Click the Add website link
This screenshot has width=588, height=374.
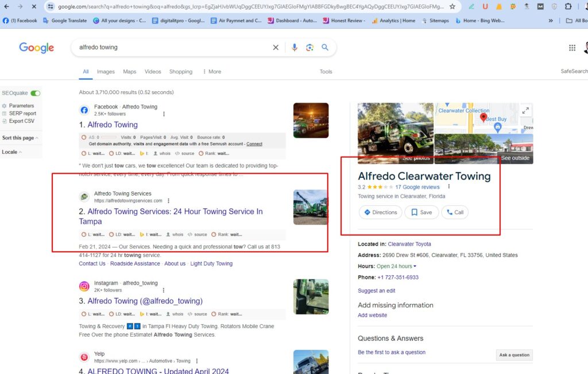[x=372, y=315]
